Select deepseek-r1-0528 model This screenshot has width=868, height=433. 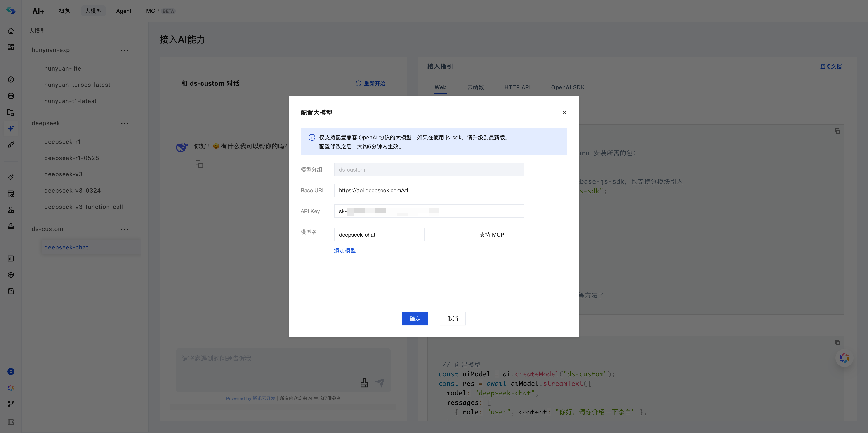71,158
